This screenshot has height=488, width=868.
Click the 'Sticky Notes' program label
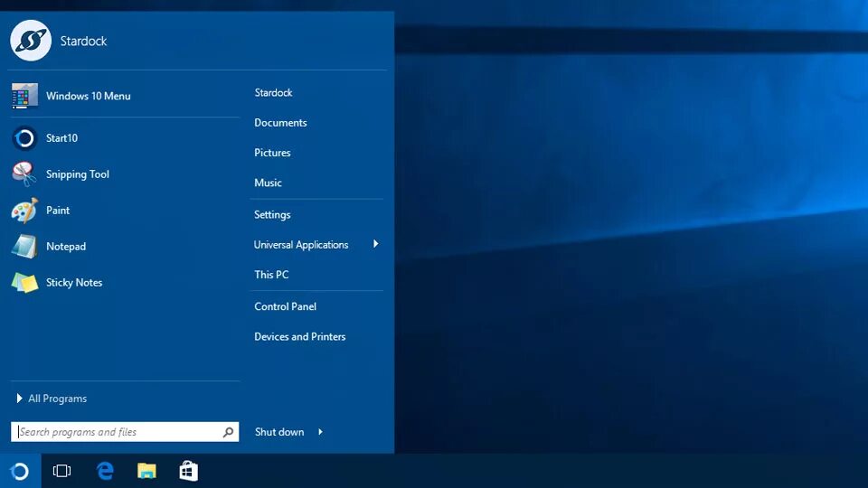pos(74,283)
